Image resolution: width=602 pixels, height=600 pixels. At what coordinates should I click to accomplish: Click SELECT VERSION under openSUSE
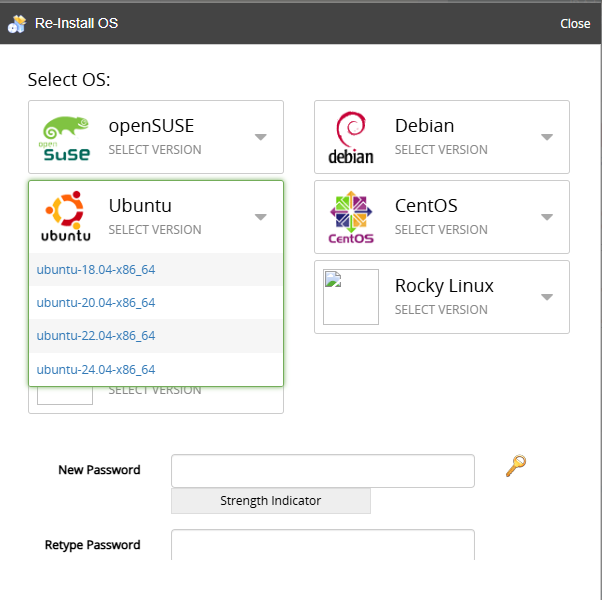[155, 150]
